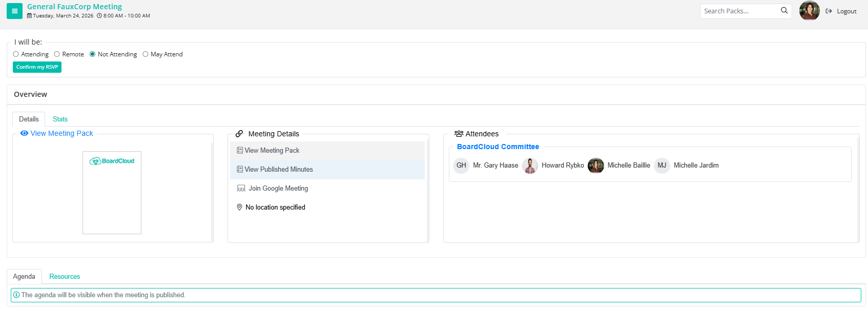Click Michelle Baillie's avatar photo
Image resolution: width=868 pixels, height=309 pixels.
coord(596,166)
